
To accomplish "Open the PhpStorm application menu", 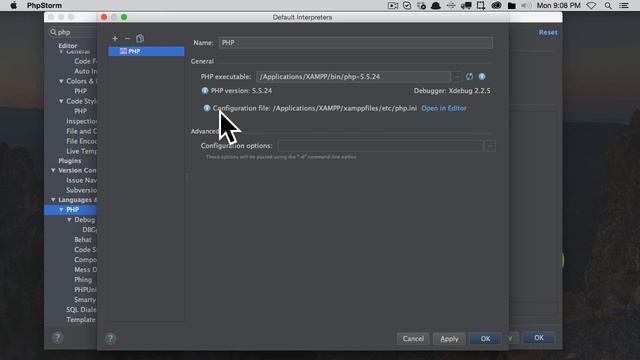I will (44, 5).
